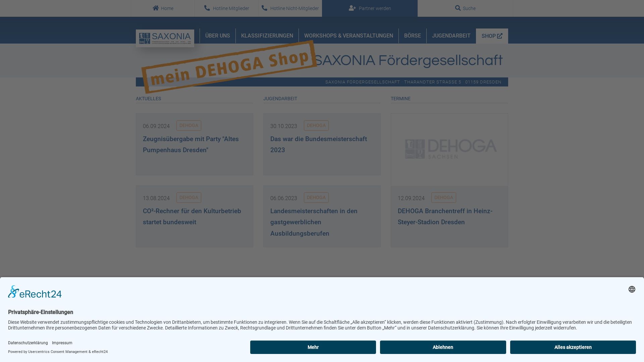Click the SAXONIA logo
644x362 pixels.
click(x=165, y=38)
